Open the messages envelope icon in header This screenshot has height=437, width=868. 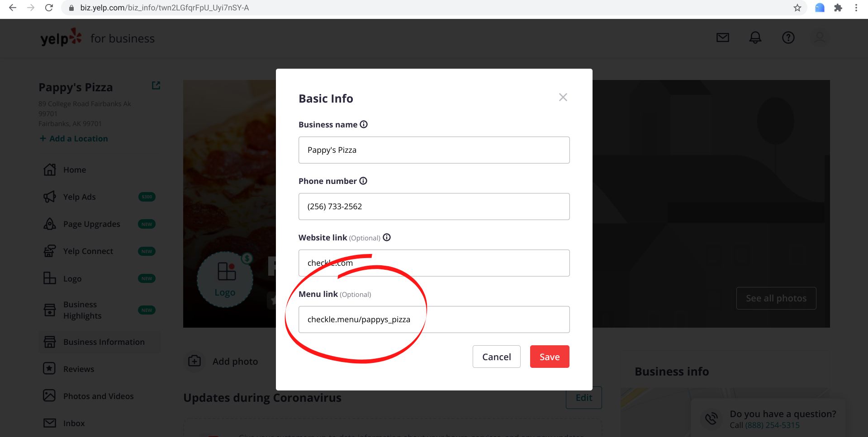tap(723, 38)
